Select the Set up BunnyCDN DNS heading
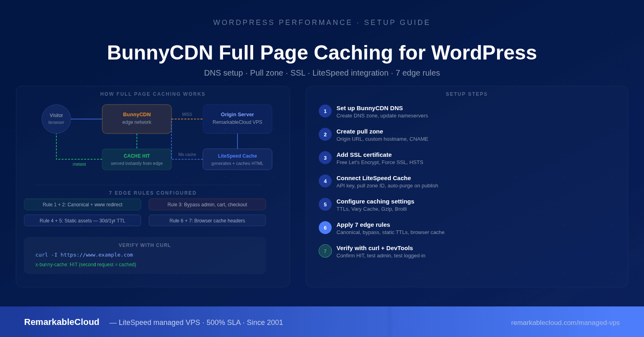The width and height of the screenshot is (644, 337). pyautogui.click(x=369, y=108)
